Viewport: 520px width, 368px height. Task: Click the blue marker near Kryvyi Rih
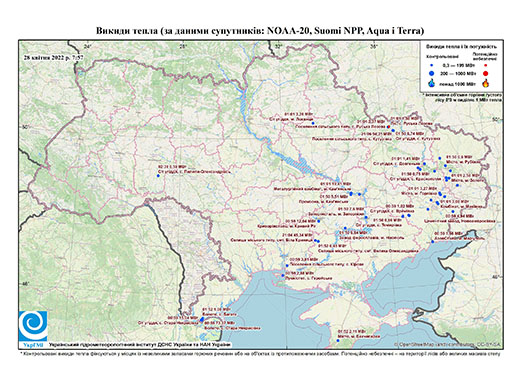318,221
